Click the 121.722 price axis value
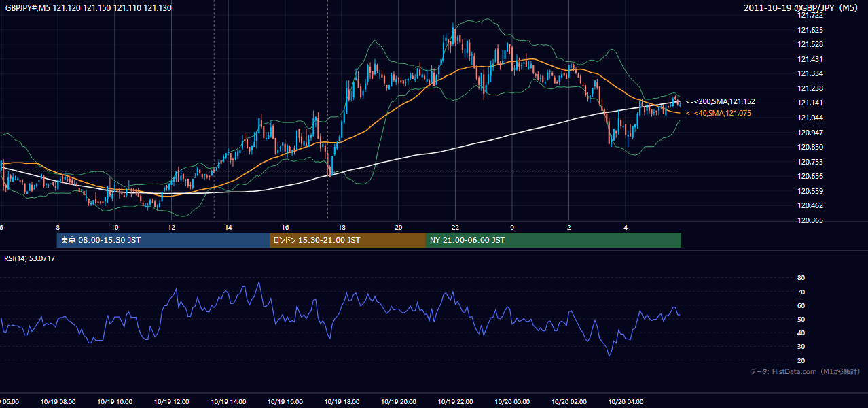The image size is (868, 408). click(810, 15)
